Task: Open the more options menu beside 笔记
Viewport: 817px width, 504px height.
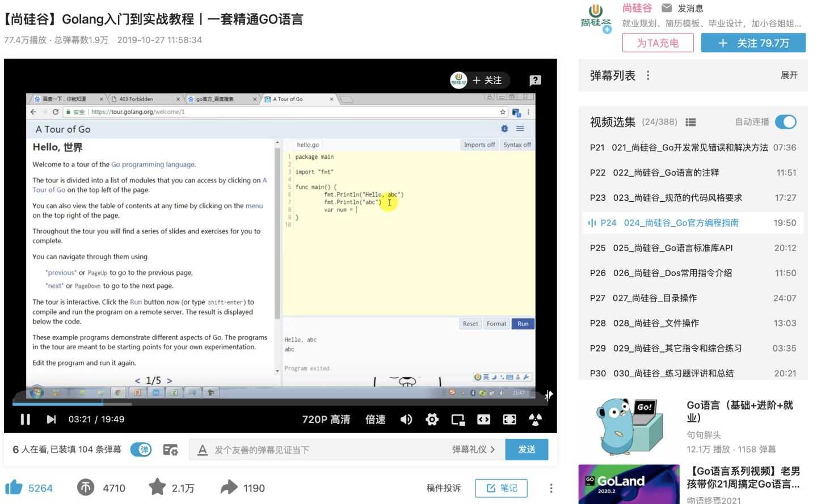Action: pos(550,488)
